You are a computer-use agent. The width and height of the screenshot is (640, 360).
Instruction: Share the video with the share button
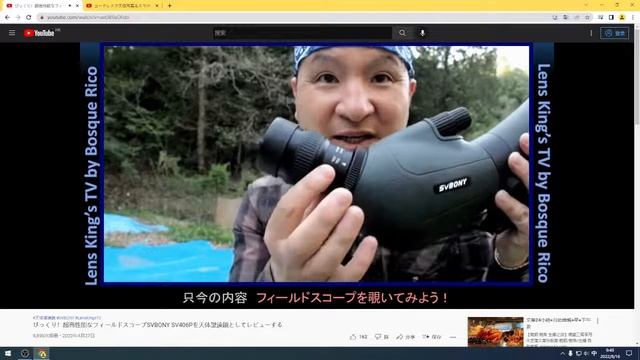(x=405, y=337)
